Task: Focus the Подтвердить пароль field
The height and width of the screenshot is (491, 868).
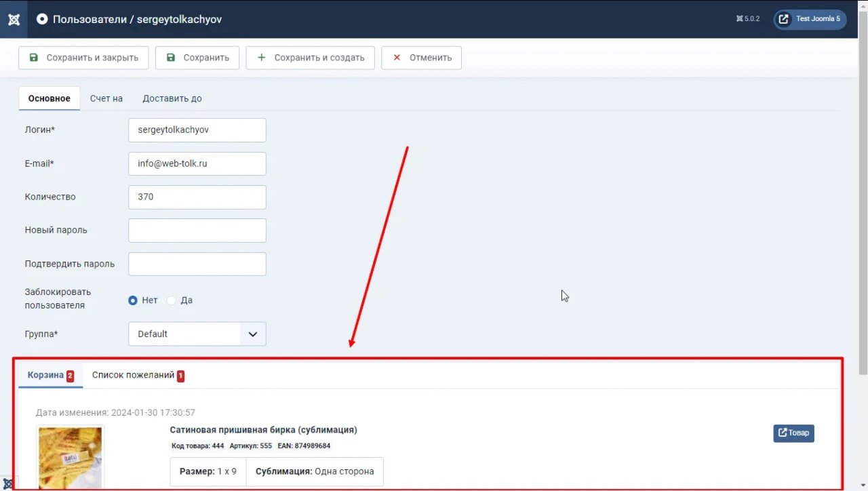Action: [x=197, y=264]
